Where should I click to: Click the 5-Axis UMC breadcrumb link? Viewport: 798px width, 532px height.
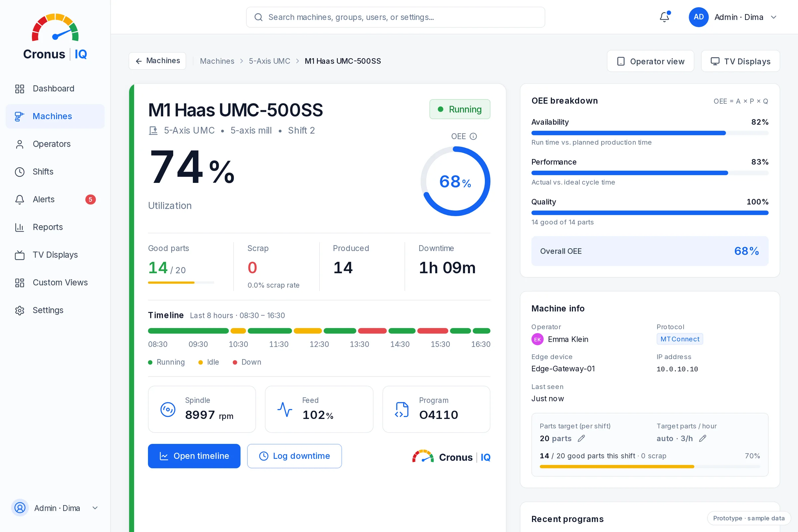[x=269, y=61]
